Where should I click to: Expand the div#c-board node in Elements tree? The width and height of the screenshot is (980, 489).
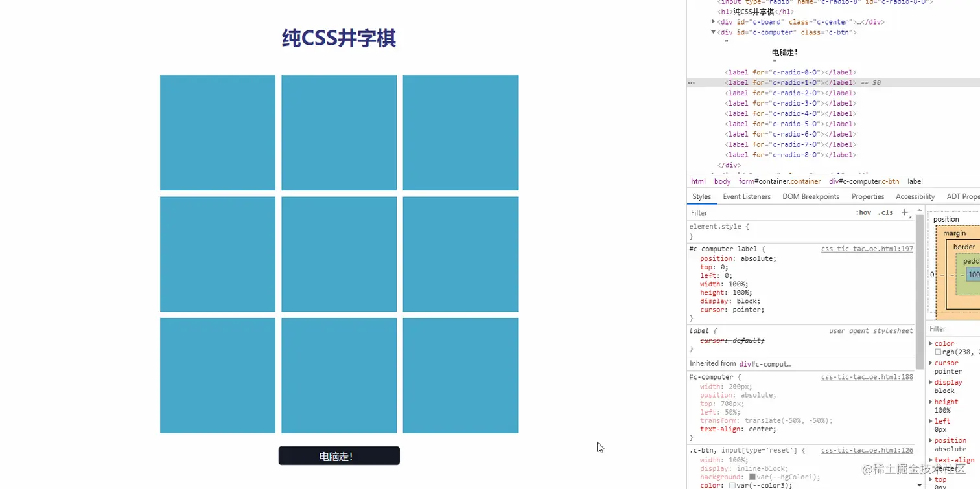[713, 21]
